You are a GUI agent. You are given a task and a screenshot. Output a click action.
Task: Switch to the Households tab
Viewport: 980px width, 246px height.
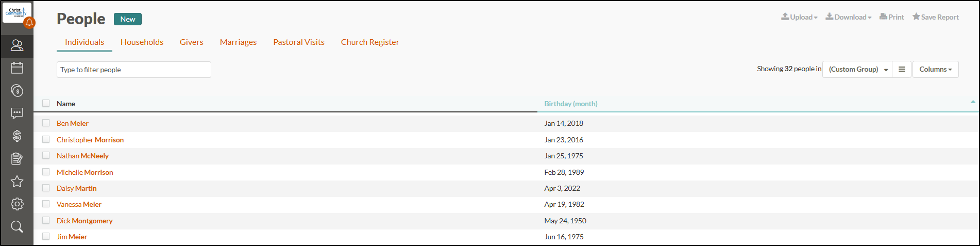(x=142, y=42)
